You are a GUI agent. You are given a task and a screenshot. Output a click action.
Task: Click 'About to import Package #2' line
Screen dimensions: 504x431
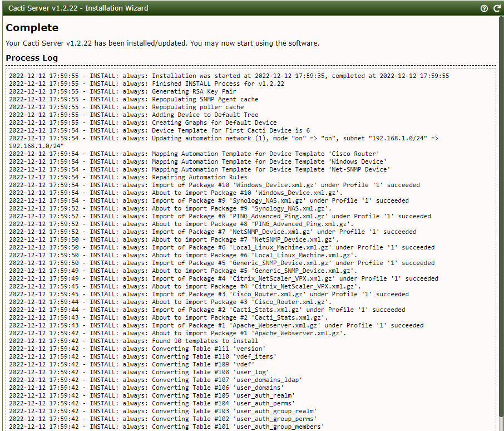click(x=169, y=317)
